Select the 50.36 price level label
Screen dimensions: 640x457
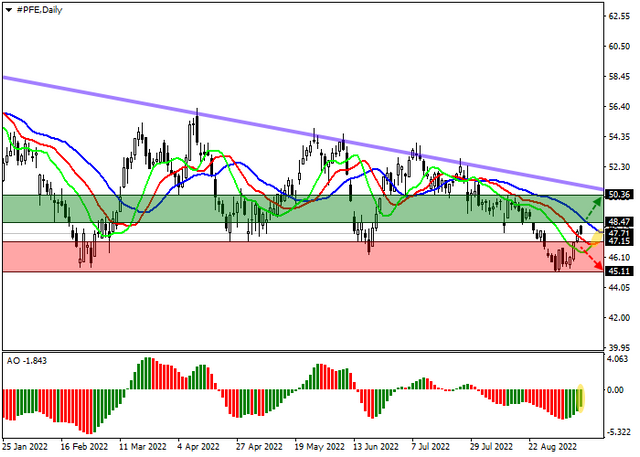point(619,195)
